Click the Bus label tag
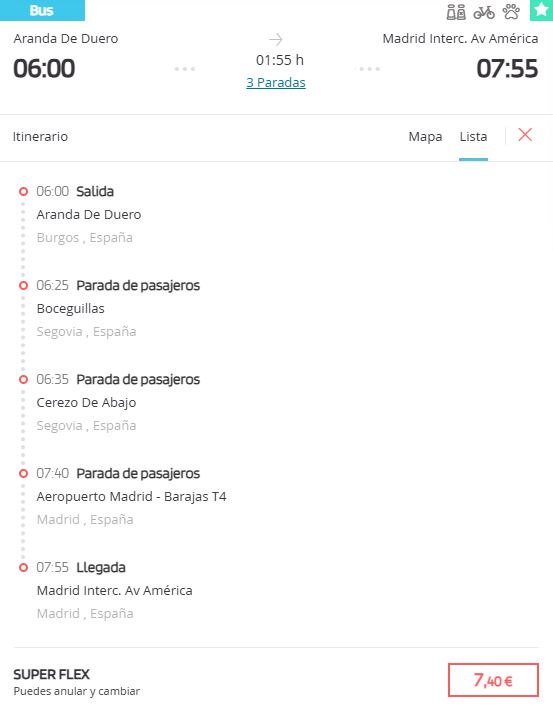The image size is (553, 708). [x=42, y=10]
